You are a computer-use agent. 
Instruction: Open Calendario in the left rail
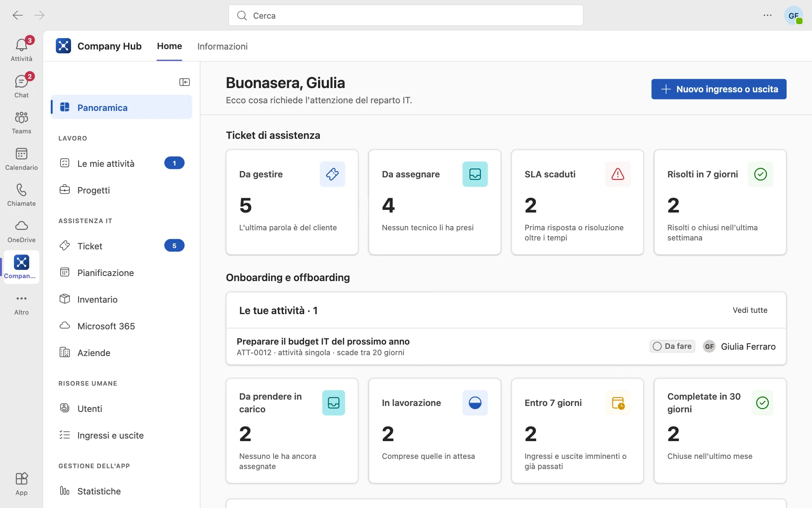point(22,158)
